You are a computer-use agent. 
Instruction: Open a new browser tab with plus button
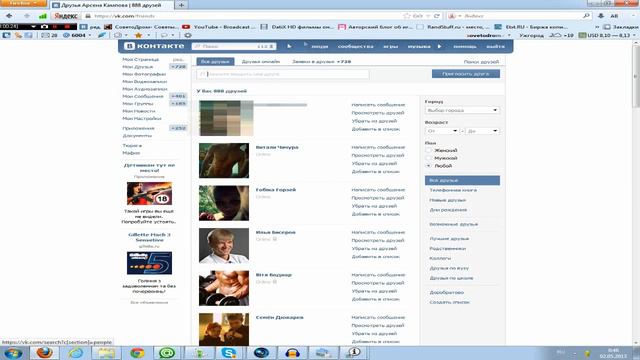[x=181, y=5]
